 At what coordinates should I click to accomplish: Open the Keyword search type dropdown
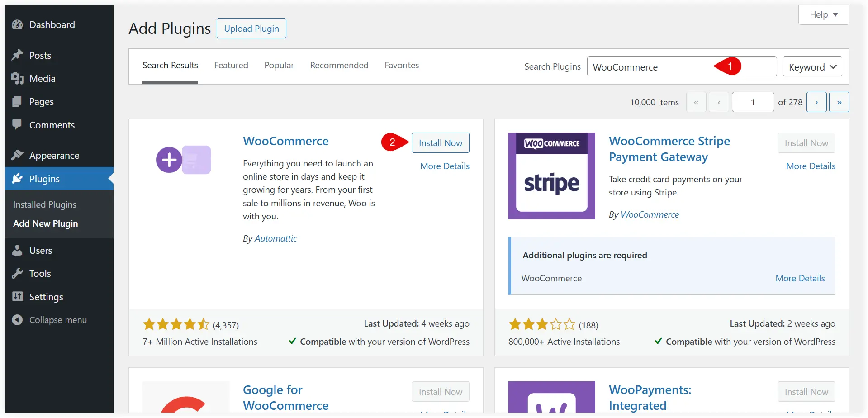pos(812,66)
